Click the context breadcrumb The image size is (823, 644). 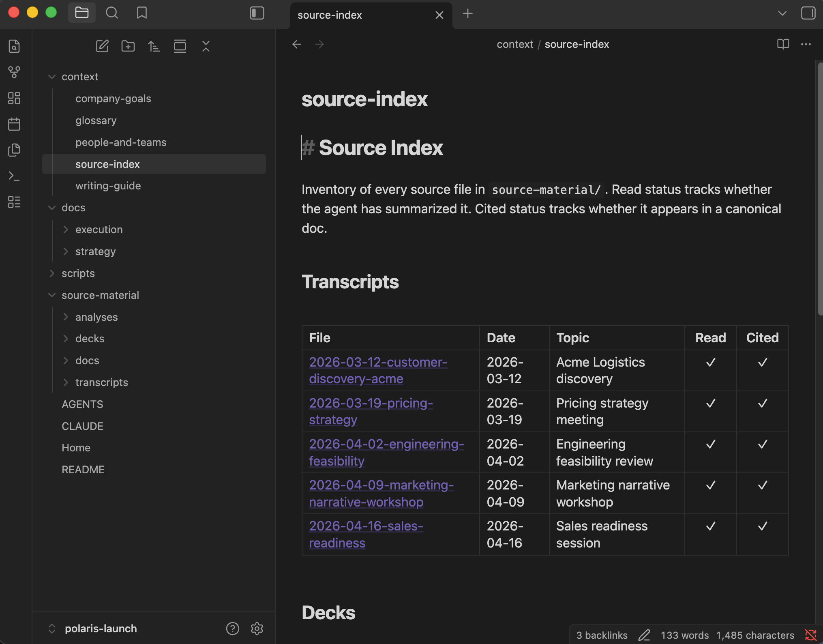click(x=515, y=44)
